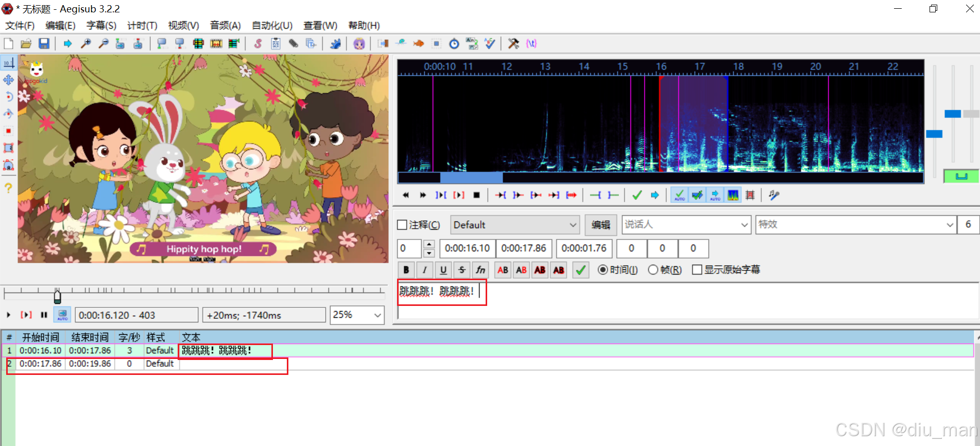980x446 pixels.
Task: Open the Timing Post-Processor clock icon
Action: pyautogui.click(x=454, y=44)
